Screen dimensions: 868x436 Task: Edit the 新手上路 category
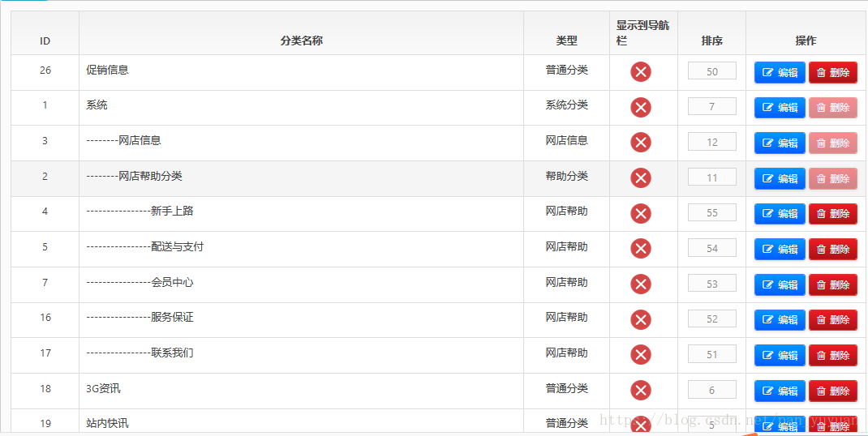point(780,214)
